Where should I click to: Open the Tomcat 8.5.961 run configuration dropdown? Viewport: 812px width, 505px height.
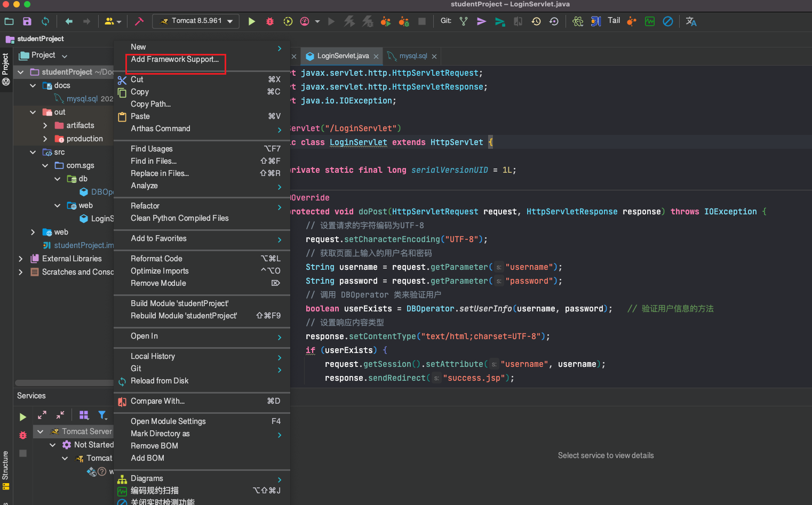coord(195,21)
